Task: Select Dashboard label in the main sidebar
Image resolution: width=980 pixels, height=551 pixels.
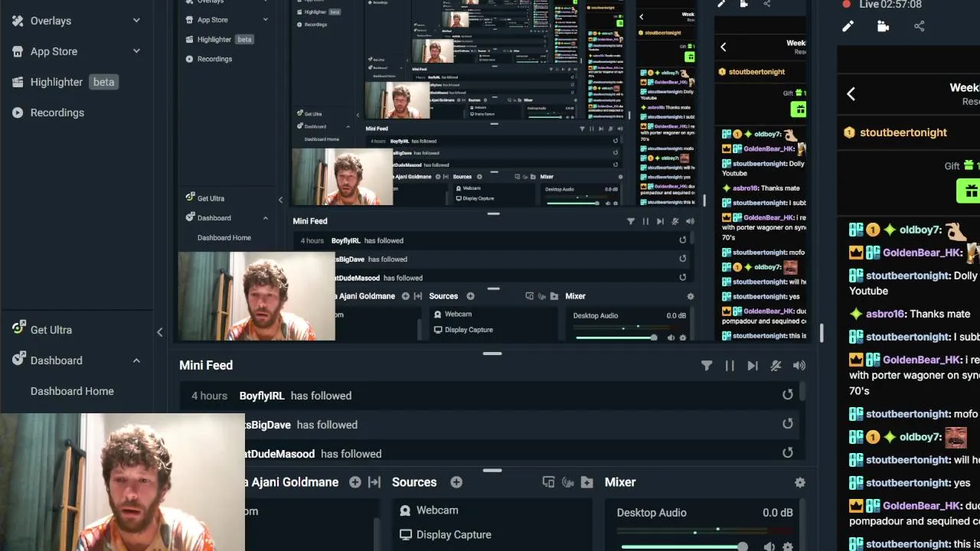Action: pos(56,360)
